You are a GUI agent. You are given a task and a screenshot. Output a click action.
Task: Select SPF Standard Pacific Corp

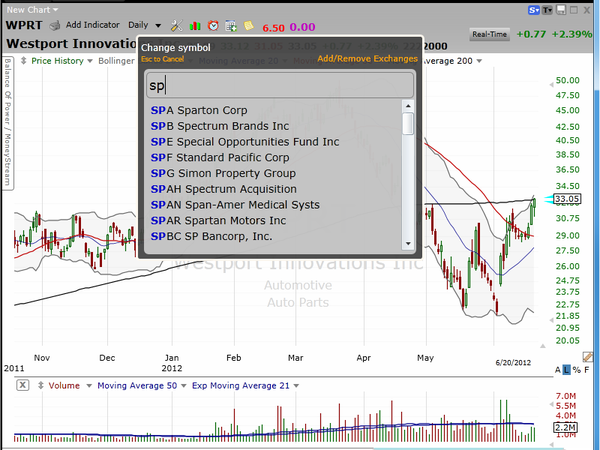pos(220,157)
